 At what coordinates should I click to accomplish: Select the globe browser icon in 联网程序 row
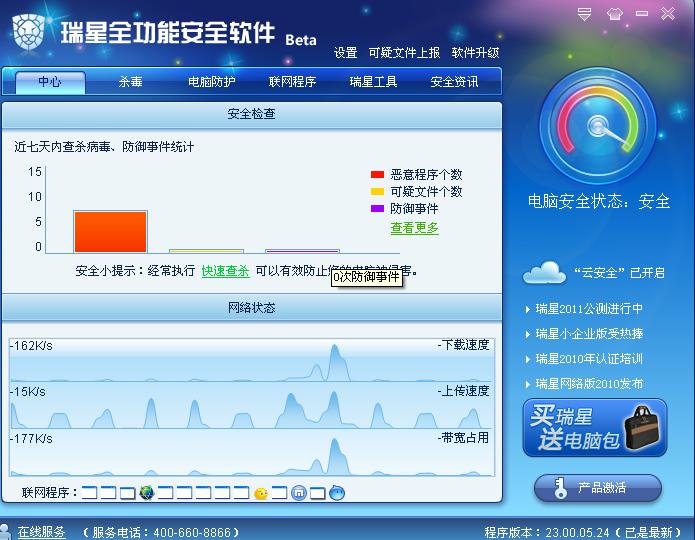[147, 492]
